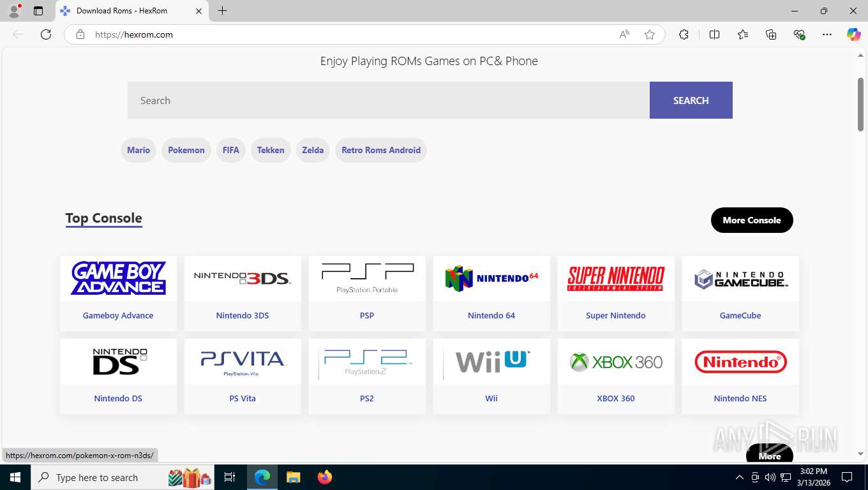The width and height of the screenshot is (868, 490).
Task: Choose the Tekken quick search tag
Action: (271, 150)
